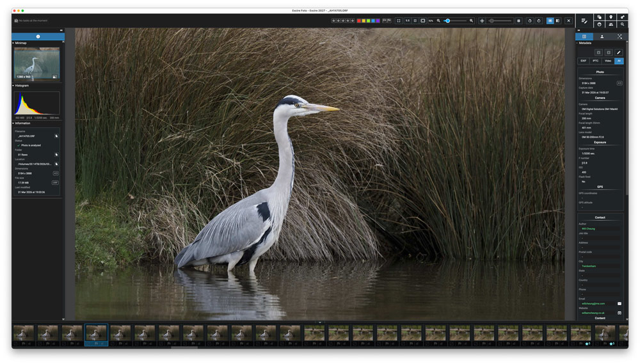Switch to the metadata panel tab

coord(584,36)
